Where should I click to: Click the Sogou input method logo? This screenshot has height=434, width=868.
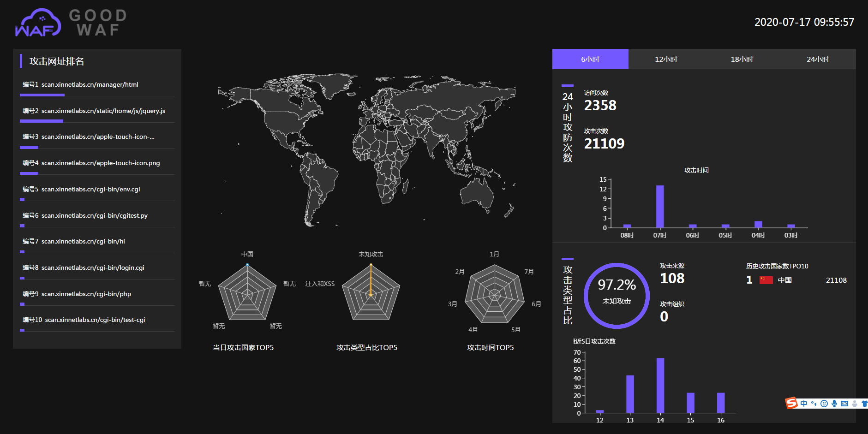pos(791,403)
